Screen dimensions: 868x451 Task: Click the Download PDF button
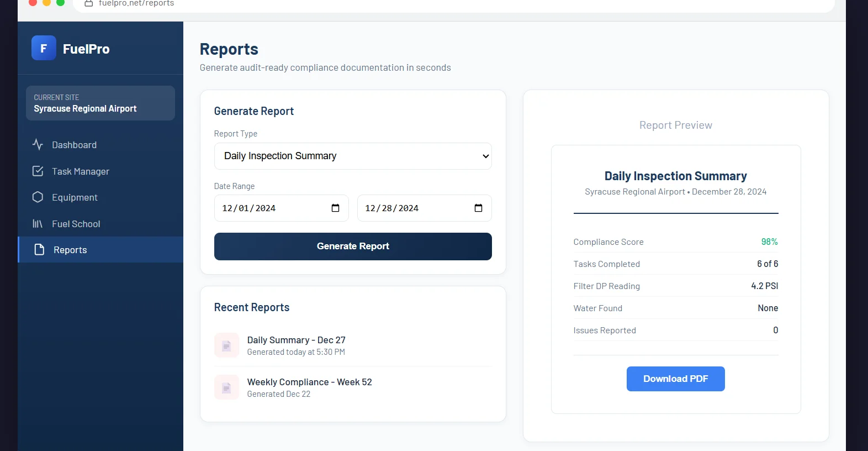(x=675, y=379)
